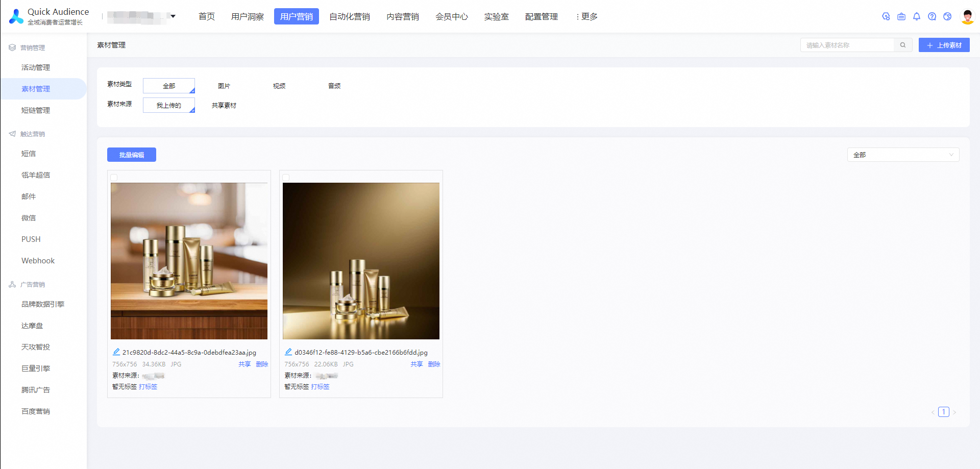Viewport: 980px width, 469px height.
Task: Expand the 更多 navigation menu
Action: 587,16
